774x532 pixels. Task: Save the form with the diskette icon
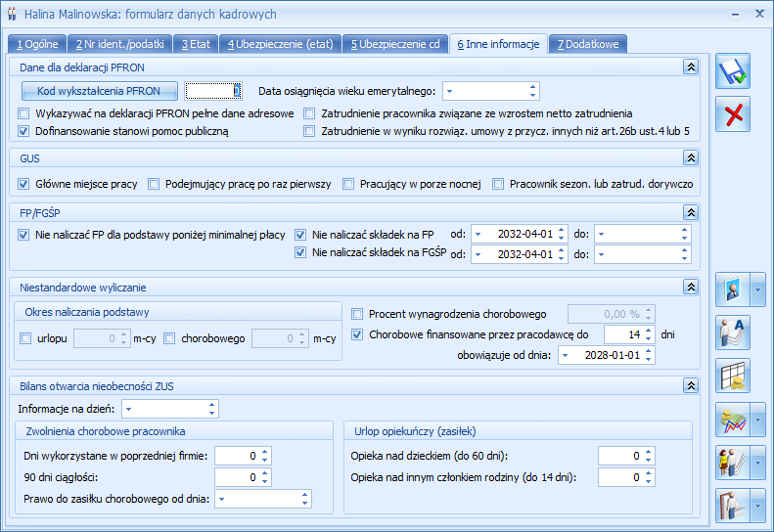pos(733,71)
